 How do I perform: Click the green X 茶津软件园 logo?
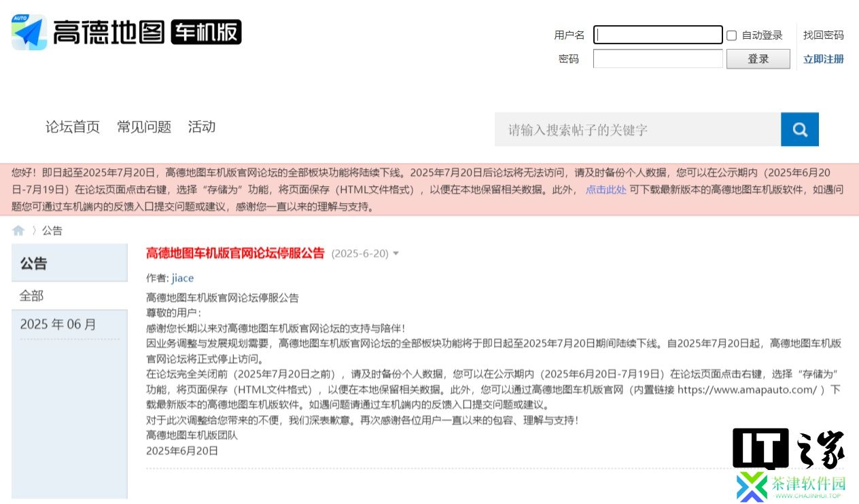(x=790, y=486)
